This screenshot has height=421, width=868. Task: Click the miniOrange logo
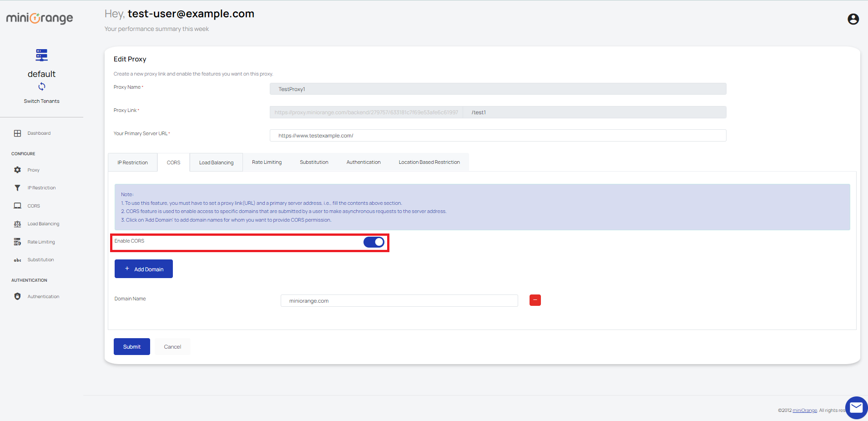pos(40,18)
